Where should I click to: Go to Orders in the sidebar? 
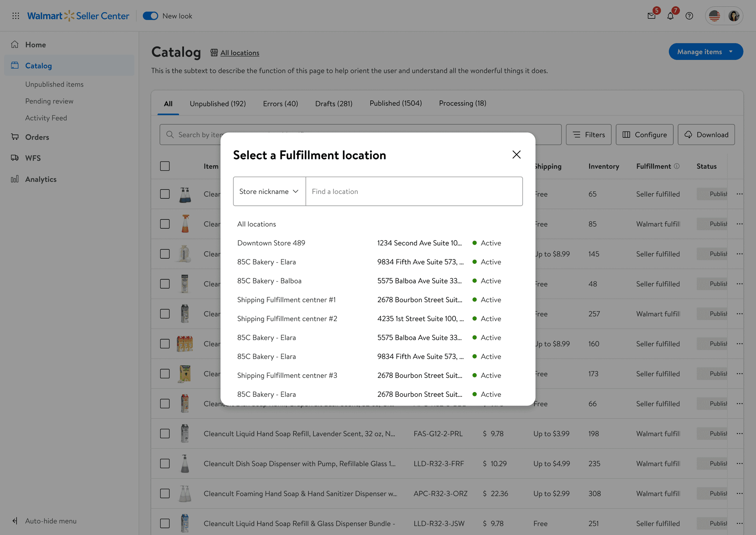[37, 137]
